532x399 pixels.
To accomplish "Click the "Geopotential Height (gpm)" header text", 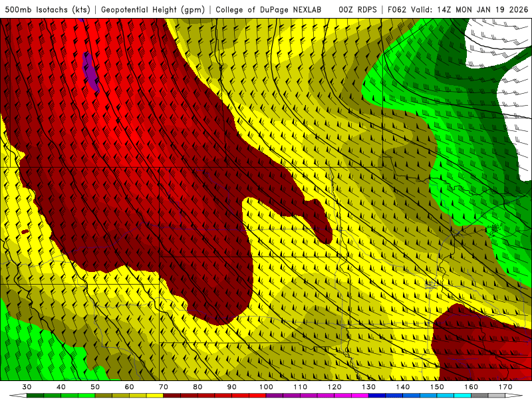I will click(153, 9).
